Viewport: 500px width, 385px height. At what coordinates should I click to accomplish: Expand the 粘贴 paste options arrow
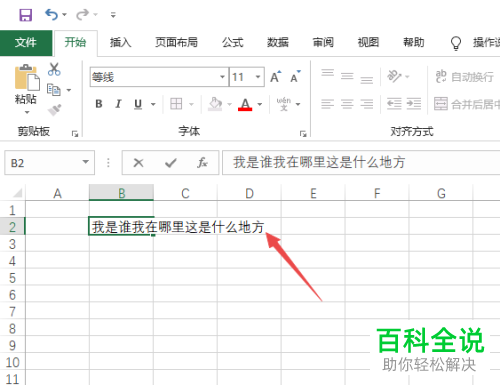click(x=27, y=112)
